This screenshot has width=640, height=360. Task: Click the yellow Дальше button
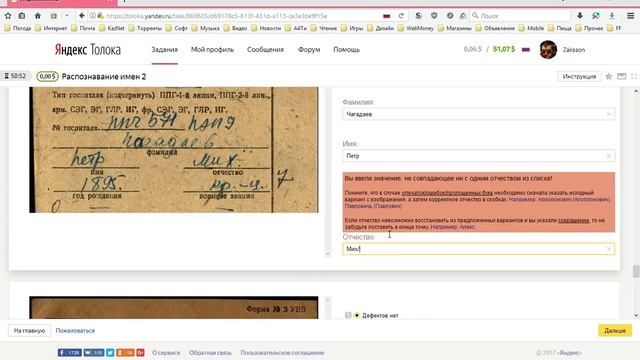click(615, 330)
